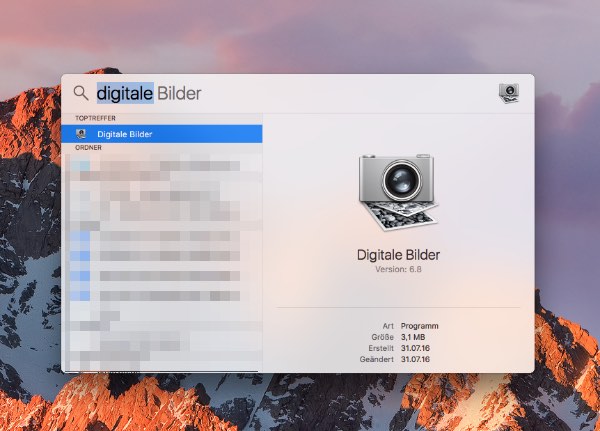Click the Spotlight magnifying glass icon
The height and width of the screenshot is (431, 600).
(x=81, y=93)
